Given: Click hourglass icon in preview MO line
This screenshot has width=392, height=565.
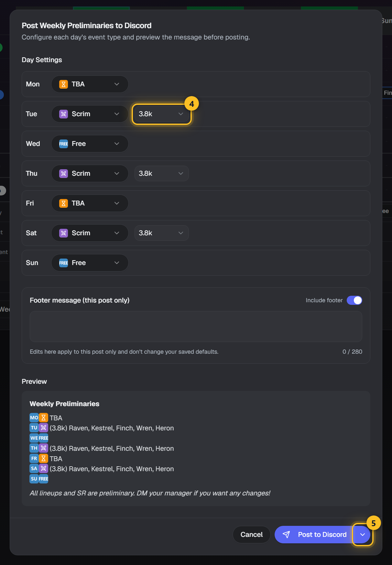Looking at the screenshot, I should tap(43, 418).
